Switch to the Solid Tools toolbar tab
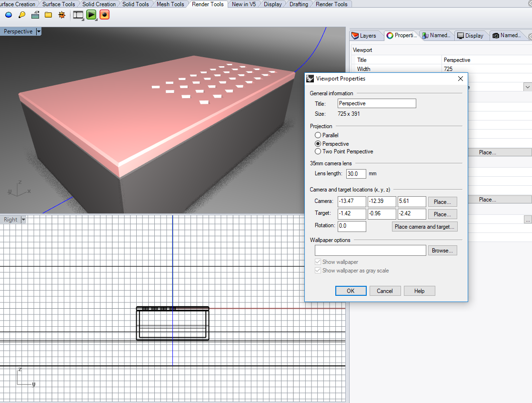The width and height of the screenshot is (532, 403). (x=135, y=4)
